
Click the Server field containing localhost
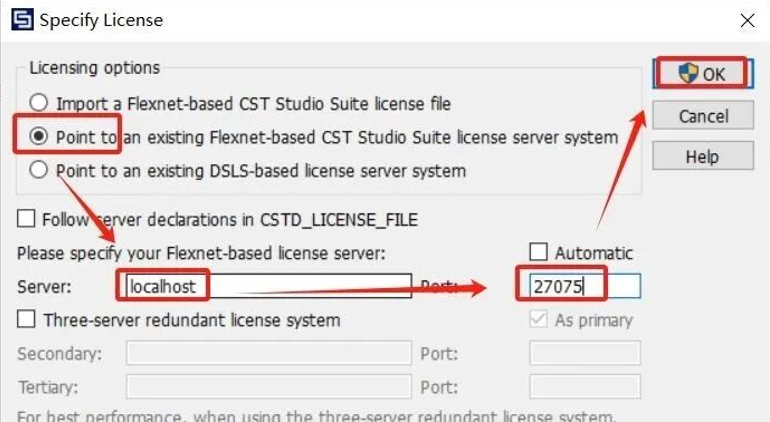click(x=268, y=287)
